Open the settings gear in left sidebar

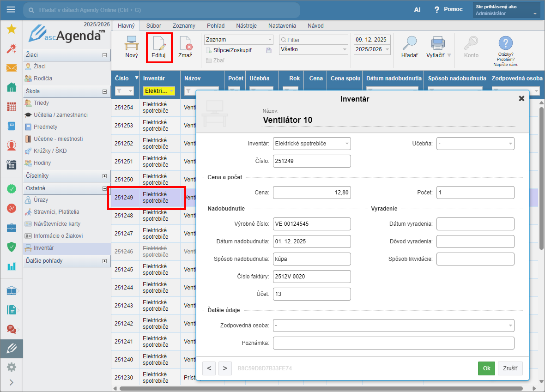click(12, 367)
